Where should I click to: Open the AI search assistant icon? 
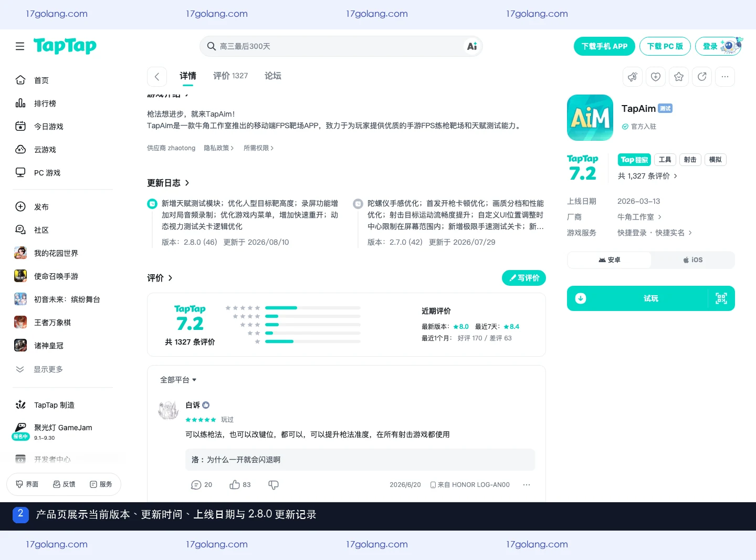(x=472, y=46)
